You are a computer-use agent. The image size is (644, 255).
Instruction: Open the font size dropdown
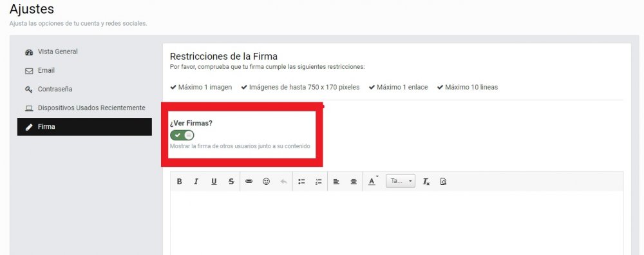point(401,181)
